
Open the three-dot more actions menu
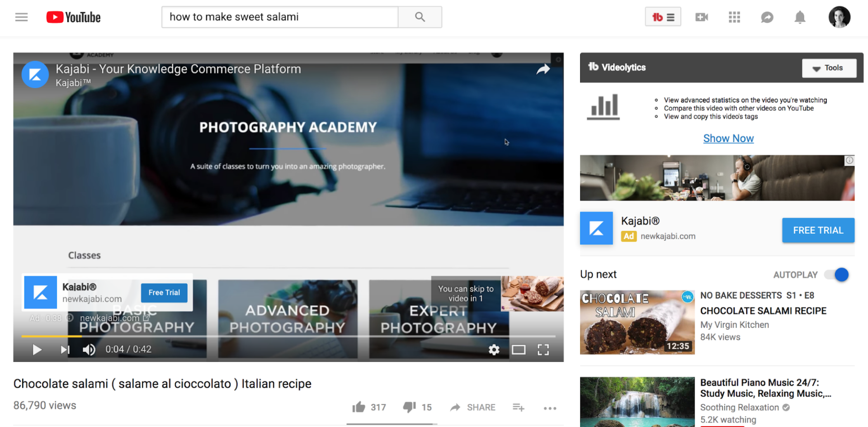(550, 408)
